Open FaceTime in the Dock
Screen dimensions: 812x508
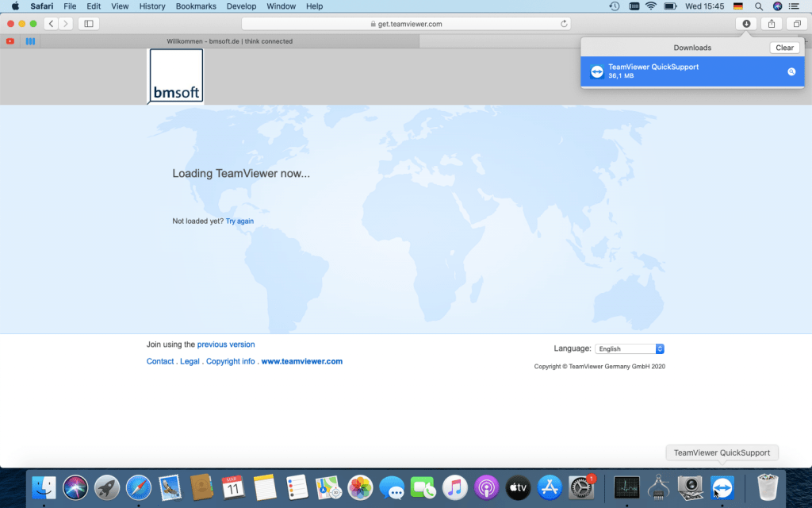coord(423,487)
